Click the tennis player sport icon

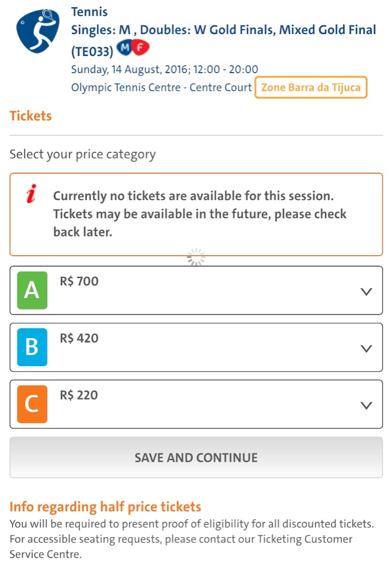pyautogui.click(x=38, y=31)
